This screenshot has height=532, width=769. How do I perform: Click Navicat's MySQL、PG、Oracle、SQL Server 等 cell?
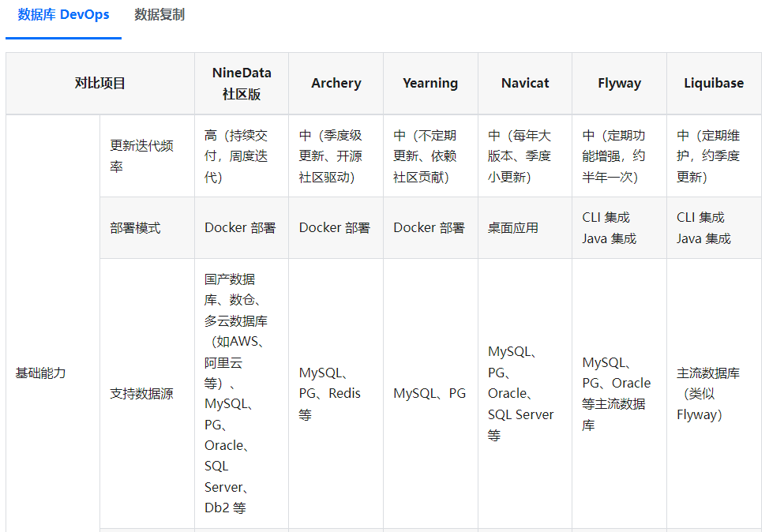pyautogui.click(x=525, y=394)
